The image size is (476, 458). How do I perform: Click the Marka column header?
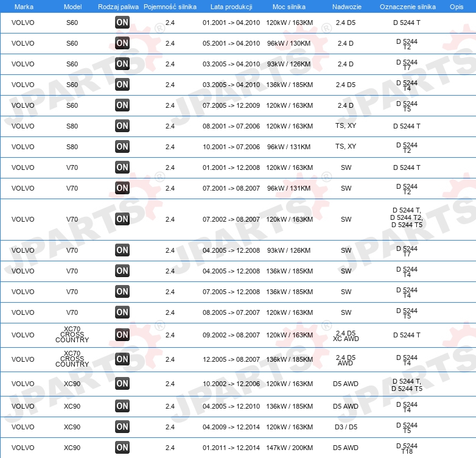(x=24, y=7)
